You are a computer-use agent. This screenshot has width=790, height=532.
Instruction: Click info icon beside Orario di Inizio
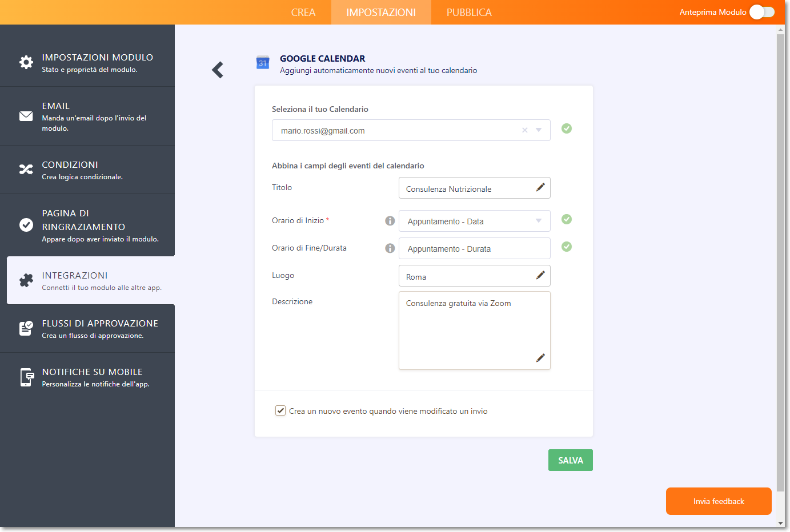(x=390, y=221)
